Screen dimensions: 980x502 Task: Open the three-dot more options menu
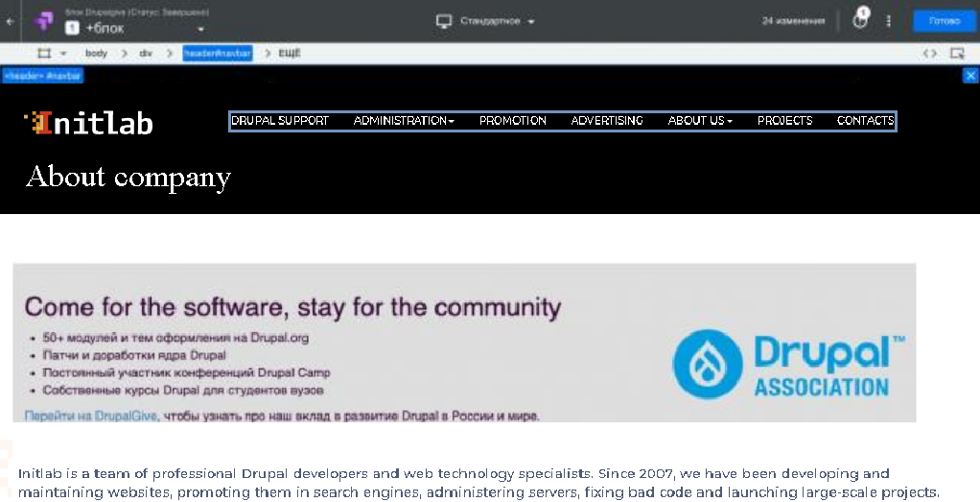pyautogui.click(x=888, y=21)
